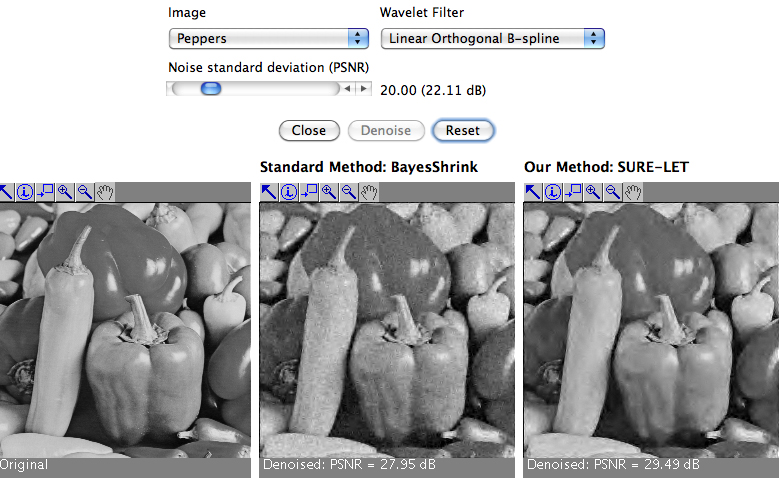
Task: Select arrow pointer tool in BayesShrink panel
Action: (270, 192)
